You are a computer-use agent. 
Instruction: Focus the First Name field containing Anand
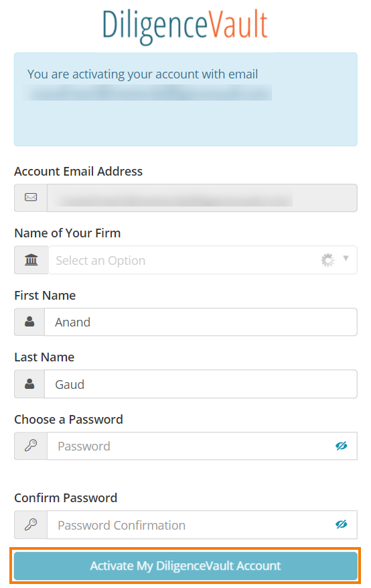coord(201,322)
